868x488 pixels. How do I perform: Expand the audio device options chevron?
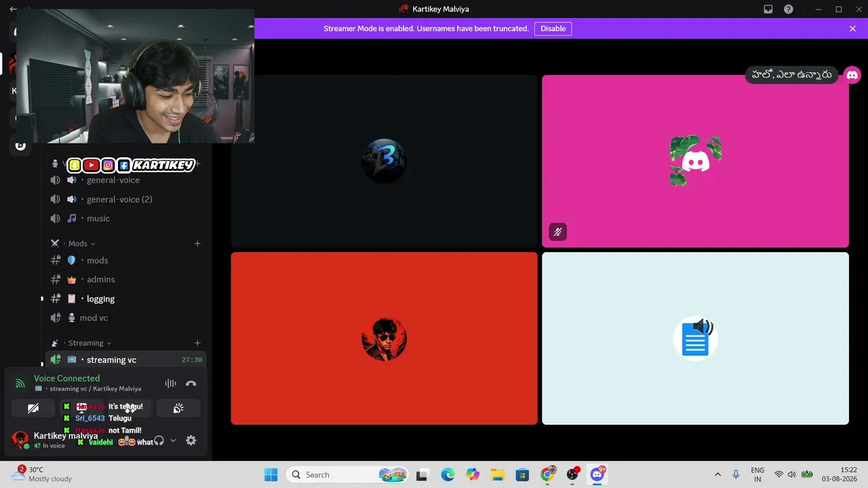pos(173,441)
